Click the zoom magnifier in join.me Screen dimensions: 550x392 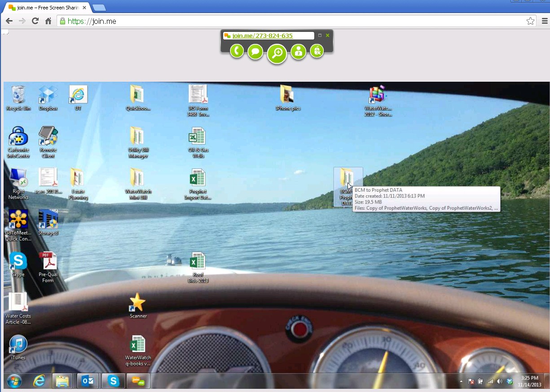pos(277,54)
